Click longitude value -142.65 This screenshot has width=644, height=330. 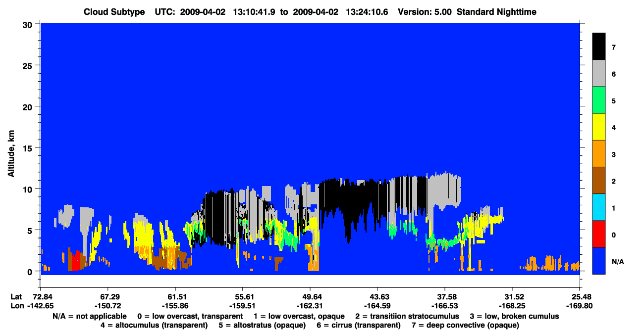pos(40,306)
